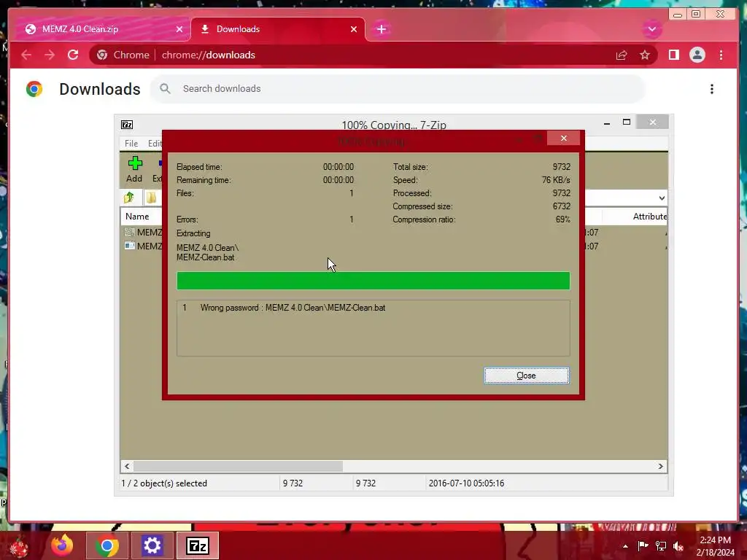The height and width of the screenshot is (560, 747).
Task: Click the 1 / 2 object(s) selected status
Action: coord(164,483)
